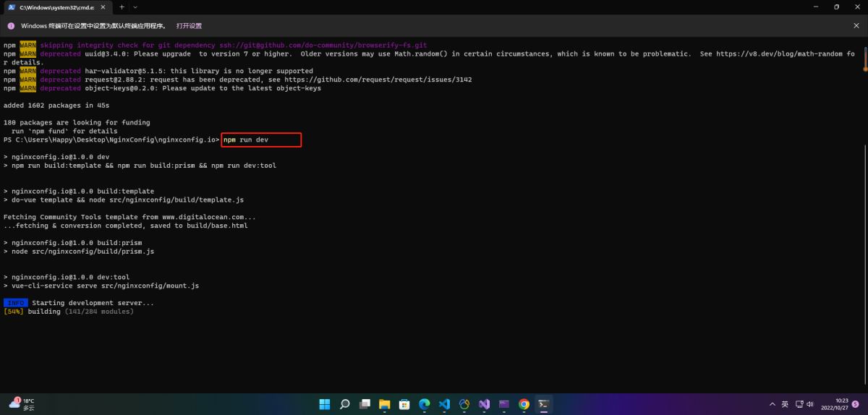
Task: Open a new terminal tab with plus button
Action: click(x=121, y=7)
